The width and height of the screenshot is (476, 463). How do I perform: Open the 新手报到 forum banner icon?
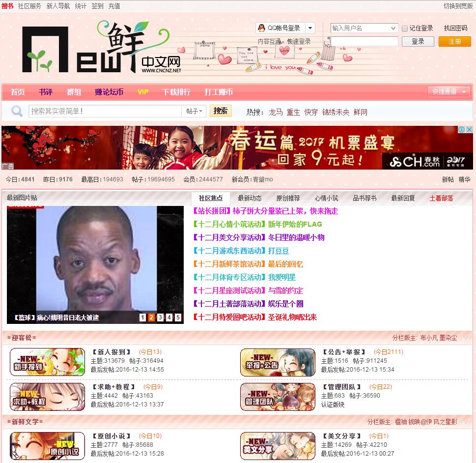pos(47,362)
